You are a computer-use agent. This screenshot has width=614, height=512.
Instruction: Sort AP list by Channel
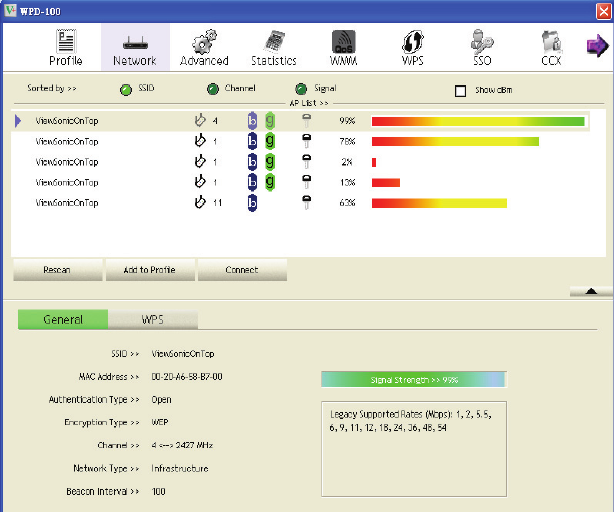(x=213, y=89)
